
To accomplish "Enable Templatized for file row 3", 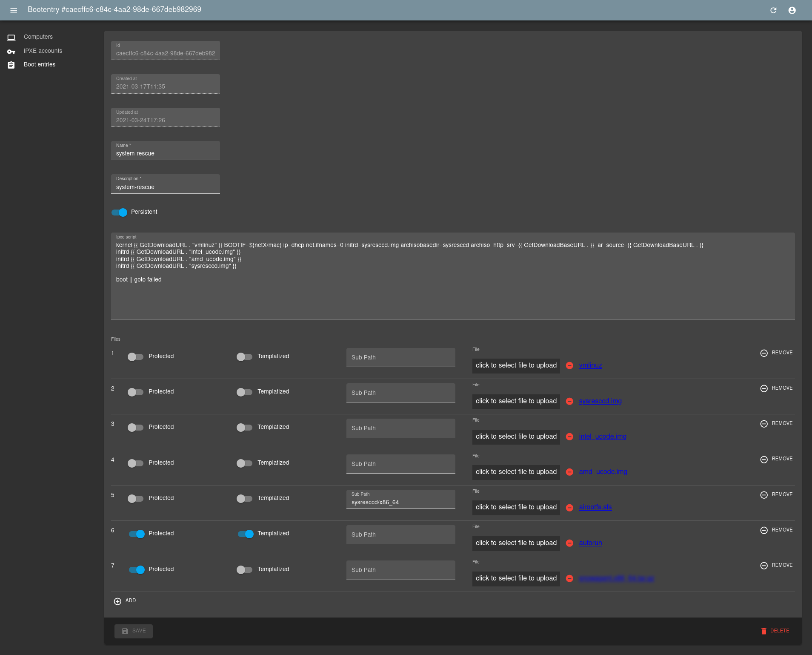I will (244, 428).
